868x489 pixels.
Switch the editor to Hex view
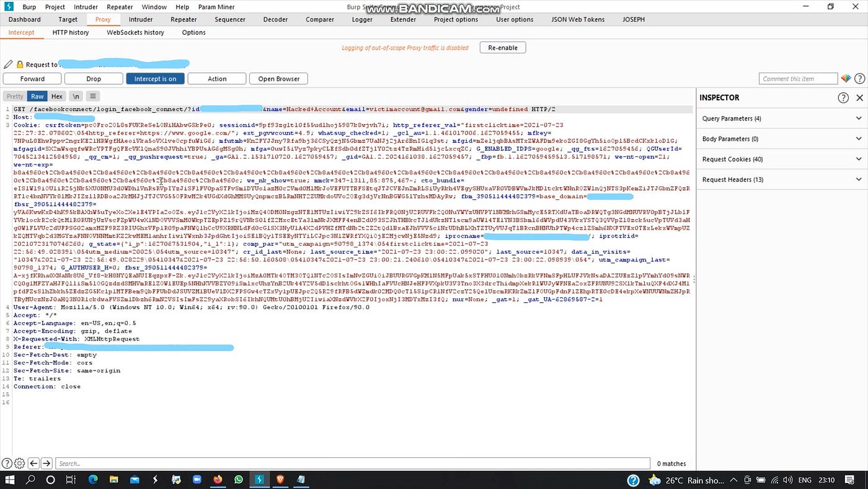[57, 96]
